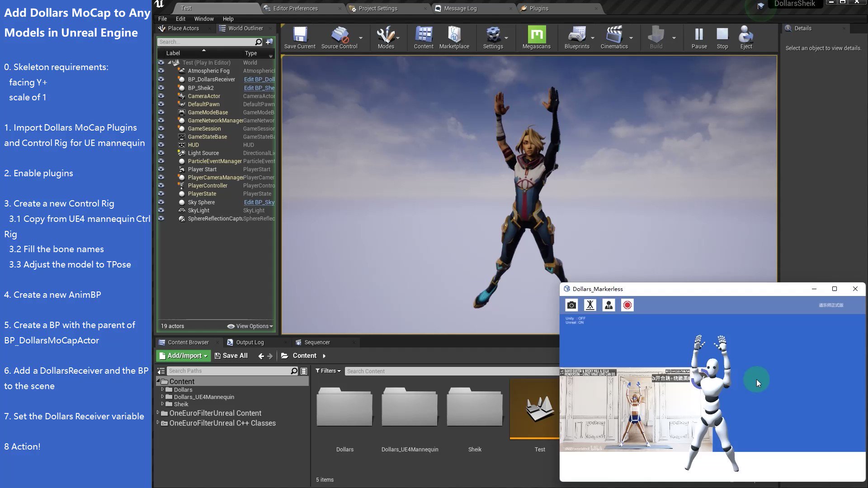Toggle the sources panel icon in Content Browser

pos(161,371)
